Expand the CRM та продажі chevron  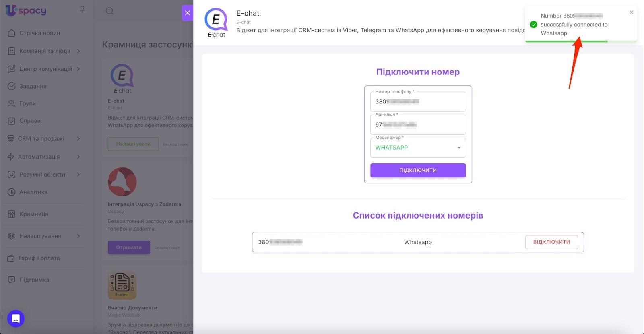(x=78, y=139)
